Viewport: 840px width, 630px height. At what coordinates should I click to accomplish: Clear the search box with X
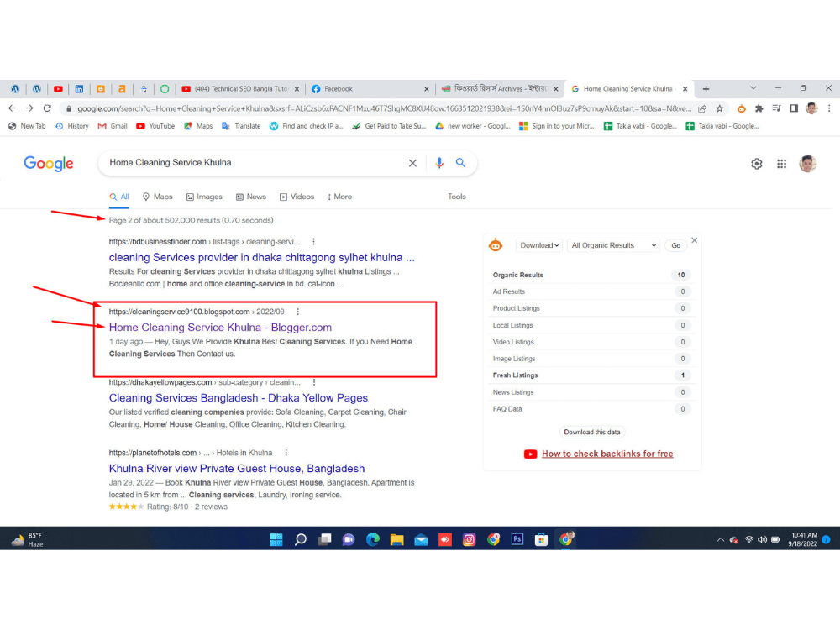(412, 163)
